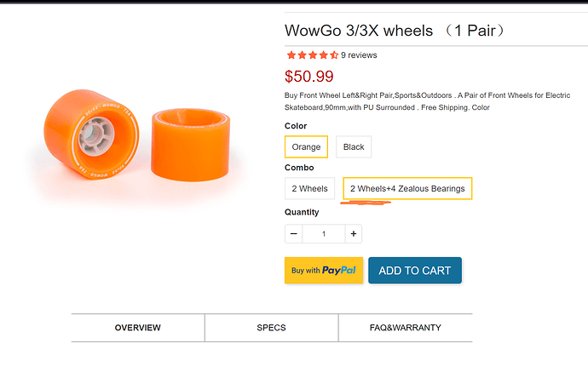588x378 pixels.
Task: Click the PayPal logo on button
Action: coord(339,271)
